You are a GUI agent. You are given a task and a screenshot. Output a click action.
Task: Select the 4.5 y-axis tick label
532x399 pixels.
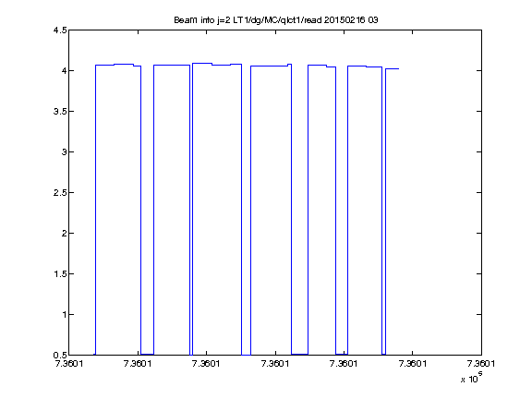tap(60, 30)
